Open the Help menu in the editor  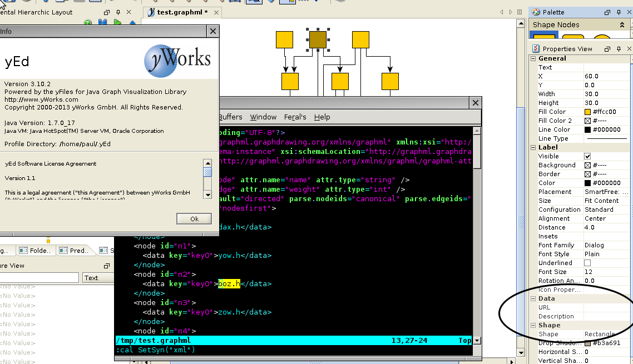tap(322, 117)
